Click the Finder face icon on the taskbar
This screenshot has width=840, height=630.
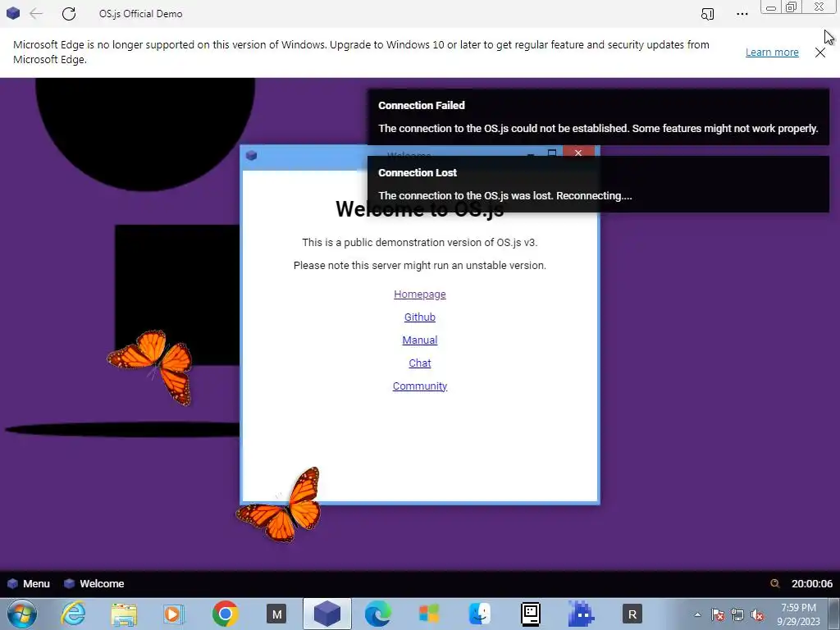point(479,614)
